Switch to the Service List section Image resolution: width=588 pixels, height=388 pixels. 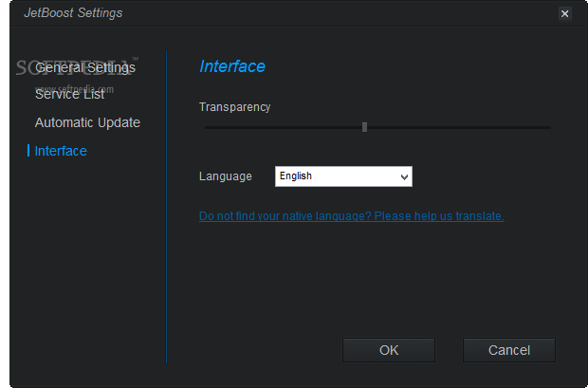(x=70, y=95)
